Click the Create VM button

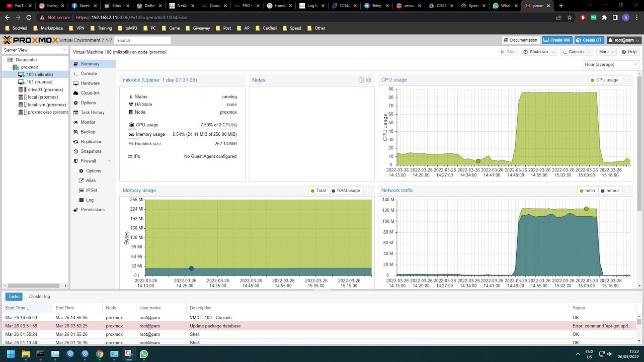(557, 40)
